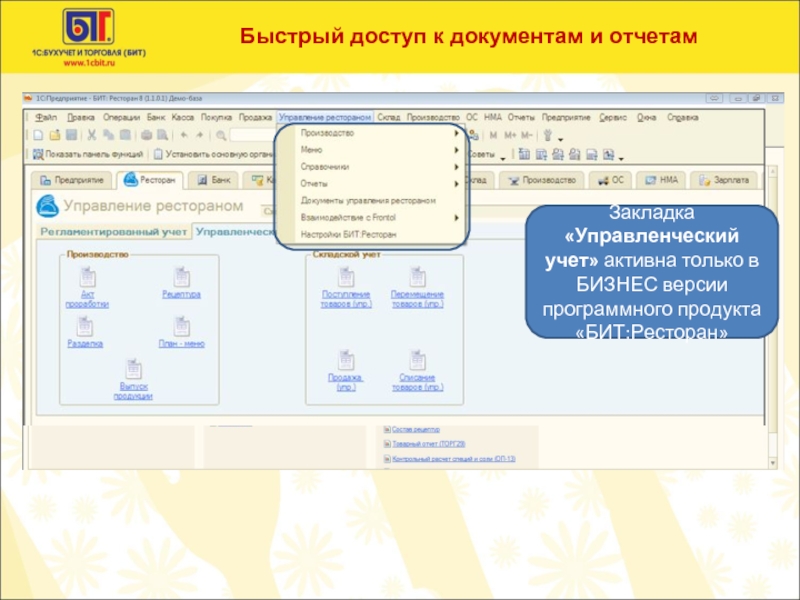Open 'Списание товаров (упр.)' link
This screenshot has height=600, width=800.
417,382
